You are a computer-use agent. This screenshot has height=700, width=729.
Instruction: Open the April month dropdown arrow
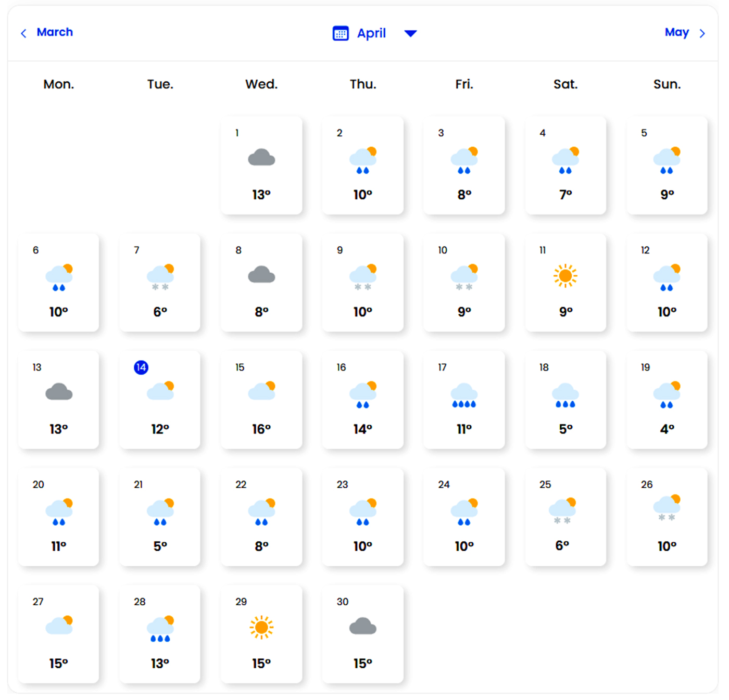410,33
